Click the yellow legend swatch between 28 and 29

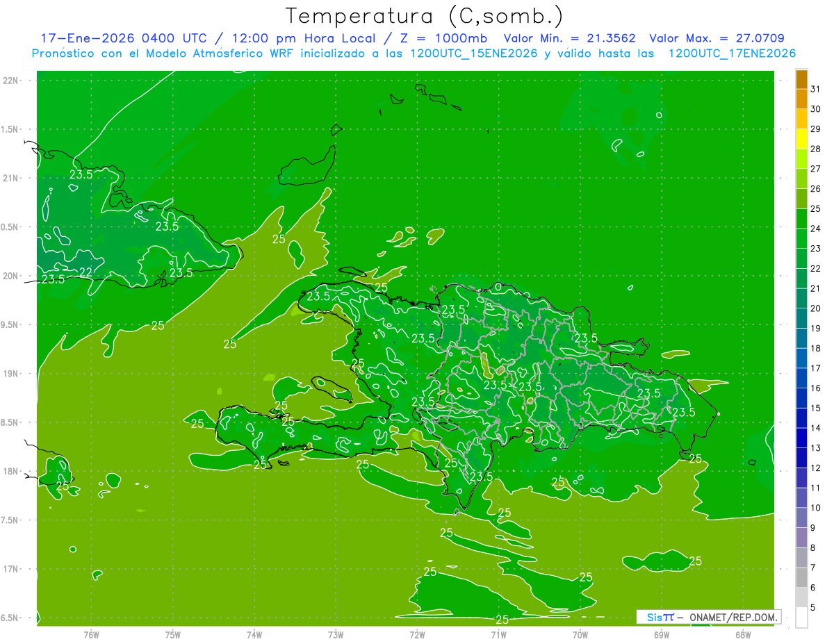tap(801, 139)
